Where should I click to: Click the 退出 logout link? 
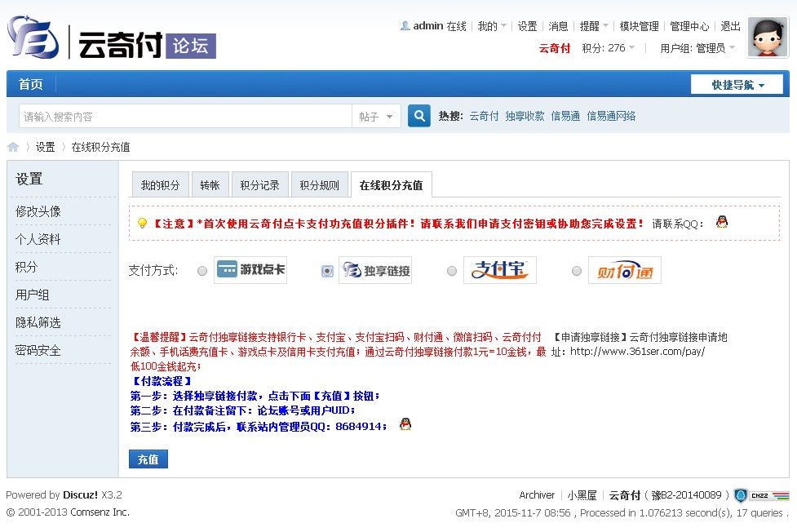pyautogui.click(x=730, y=26)
